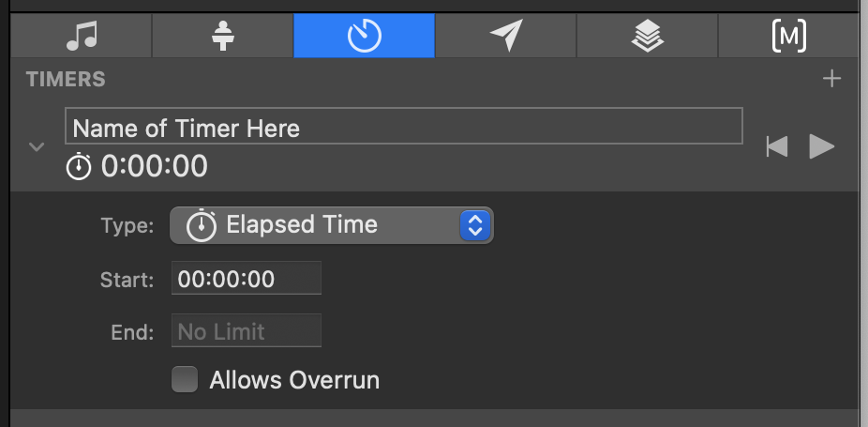Select the Timers clock tab
Image resolution: width=868 pixels, height=427 pixels.
coord(364,36)
